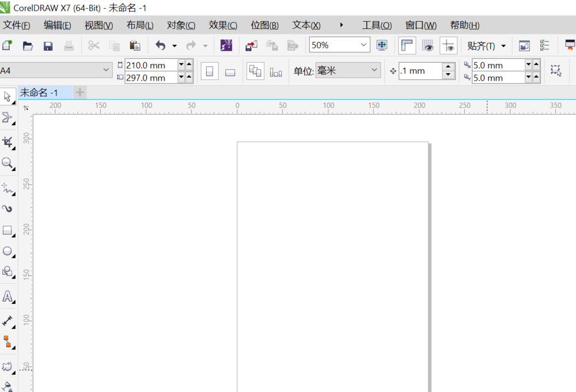The width and height of the screenshot is (576, 392).
Task: Import a file with Import icon
Action: pyautogui.click(x=251, y=45)
